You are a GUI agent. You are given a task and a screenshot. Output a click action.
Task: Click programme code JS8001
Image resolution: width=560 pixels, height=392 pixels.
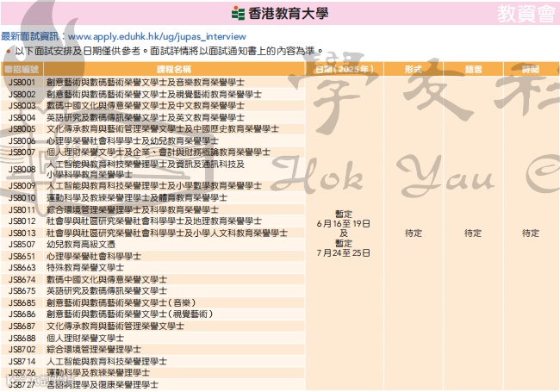click(x=22, y=83)
